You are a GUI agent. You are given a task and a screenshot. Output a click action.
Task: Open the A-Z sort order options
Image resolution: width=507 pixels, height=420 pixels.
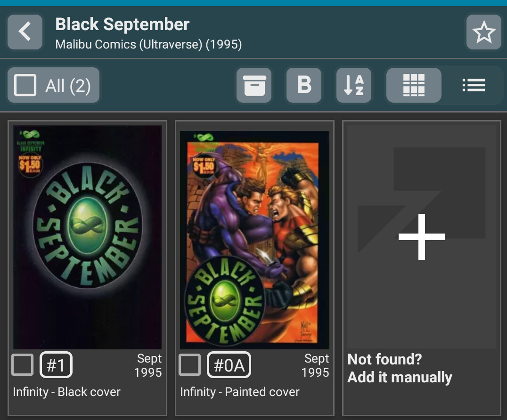click(354, 85)
